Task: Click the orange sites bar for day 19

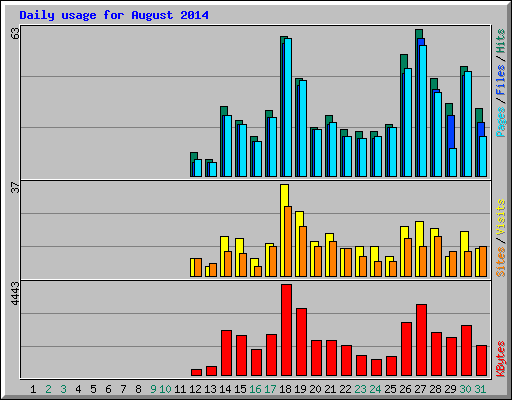Action: 303,251
